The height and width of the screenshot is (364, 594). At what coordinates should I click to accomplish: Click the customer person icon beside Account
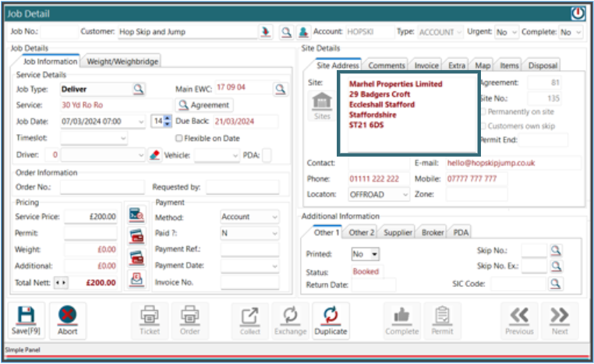point(303,32)
